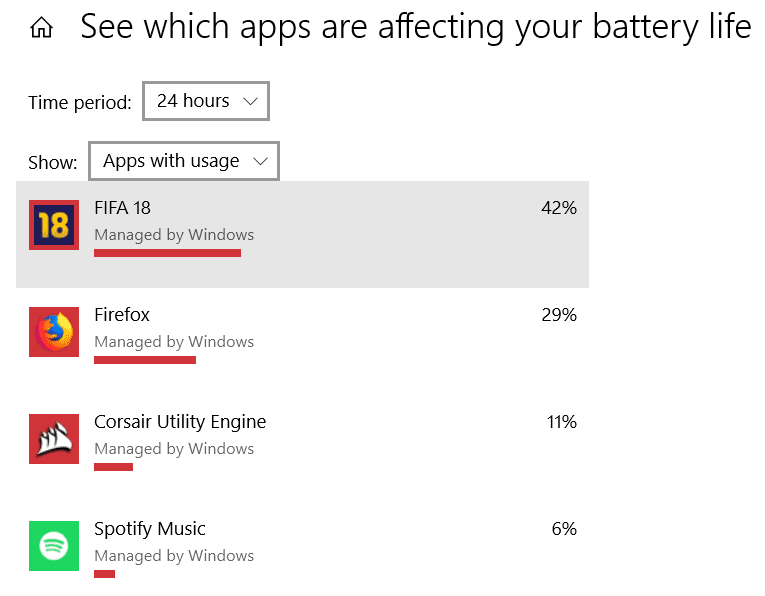Screen dimensions: 765x596
Task: Select the Corsair Utility Engine name
Action: click(180, 422)
